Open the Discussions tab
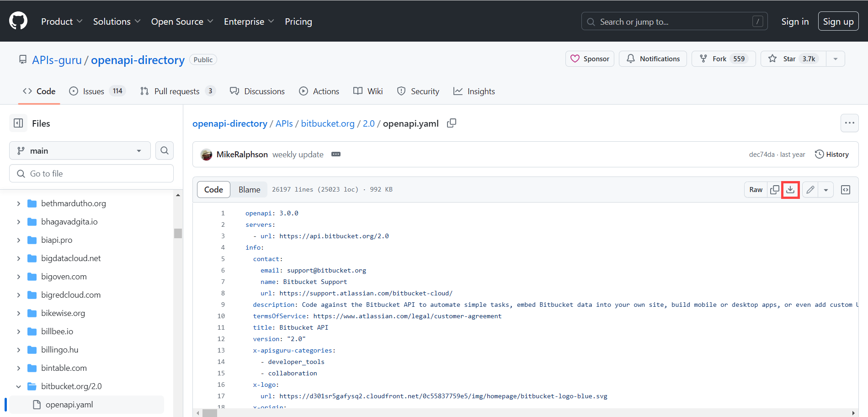 point(257,91)
